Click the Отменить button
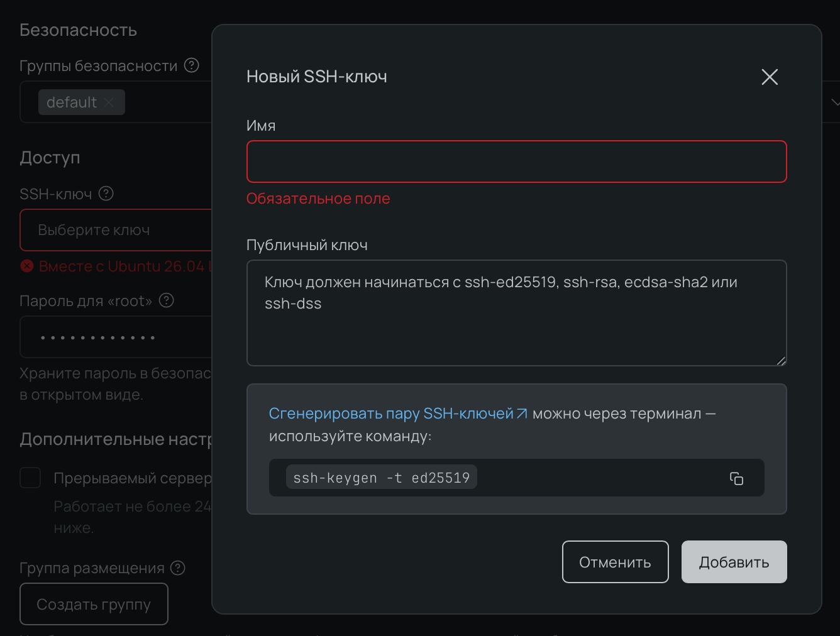The height and width of the screenshot is (636, 840). click(x=615, y=562)
